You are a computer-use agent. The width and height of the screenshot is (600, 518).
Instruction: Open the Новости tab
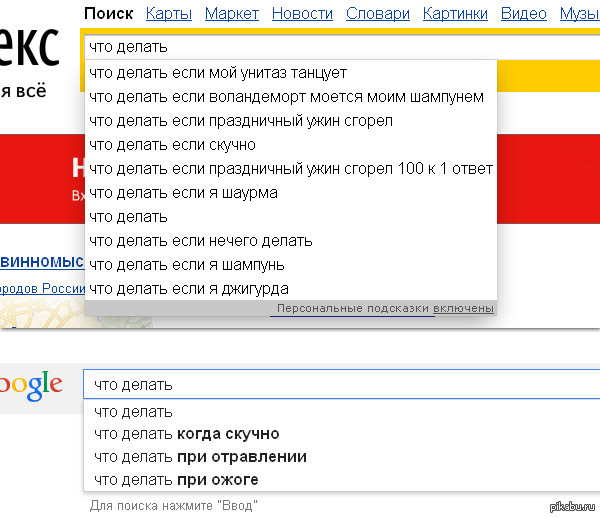(x=302, y=14)
